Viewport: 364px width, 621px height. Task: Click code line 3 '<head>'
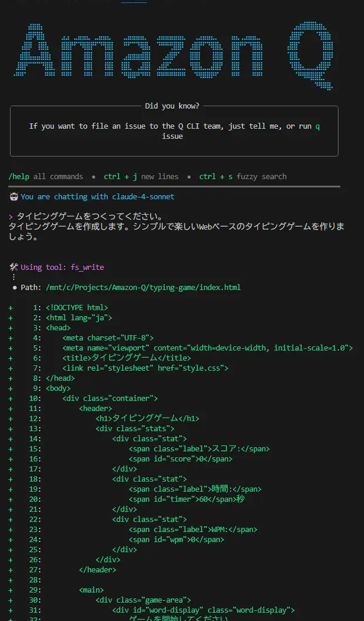pos(58,328)
